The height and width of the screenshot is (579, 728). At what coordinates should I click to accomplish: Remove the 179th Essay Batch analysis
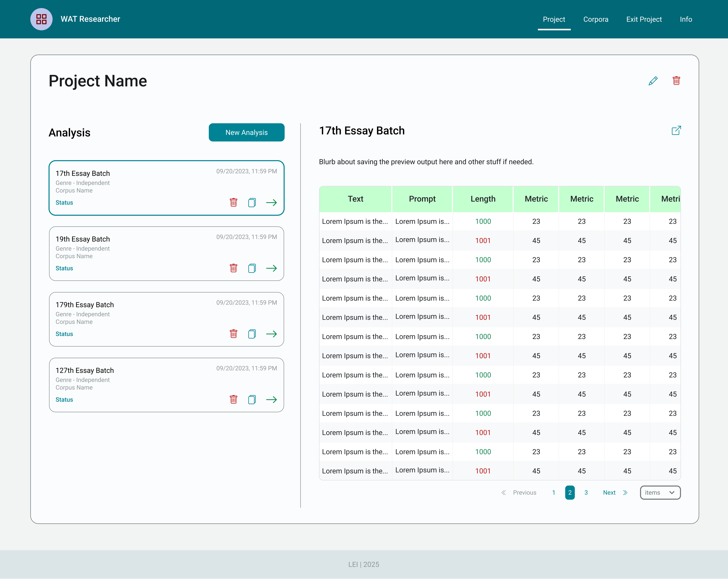(x=233, y=334)
